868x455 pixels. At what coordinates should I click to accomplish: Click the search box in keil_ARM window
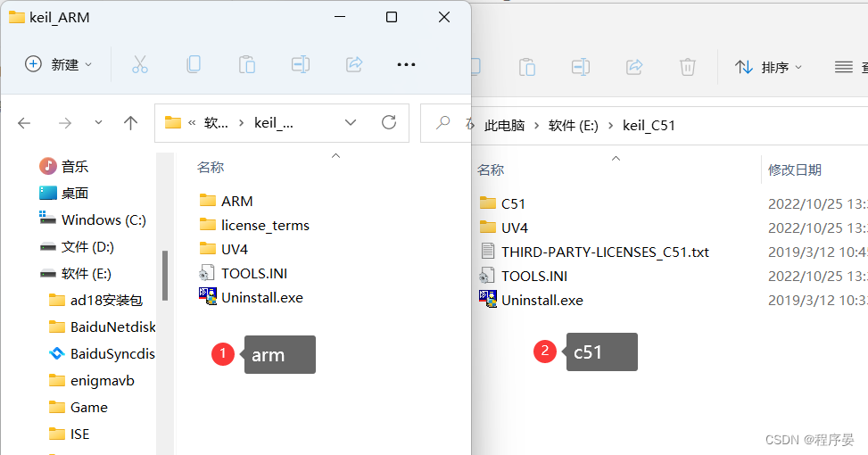tap(446, 123)
